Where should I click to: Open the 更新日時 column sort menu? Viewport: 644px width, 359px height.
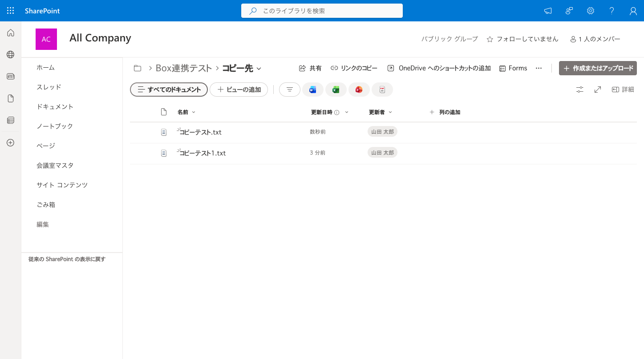[347, 112]
